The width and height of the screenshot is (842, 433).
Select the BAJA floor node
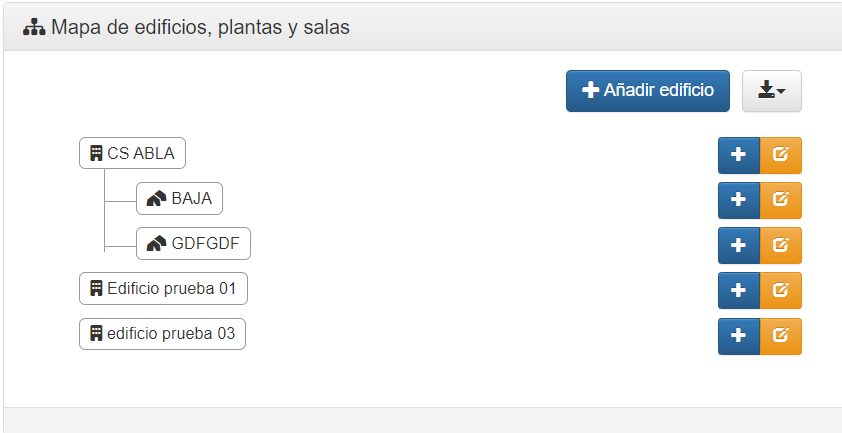(x=179, y=198)
